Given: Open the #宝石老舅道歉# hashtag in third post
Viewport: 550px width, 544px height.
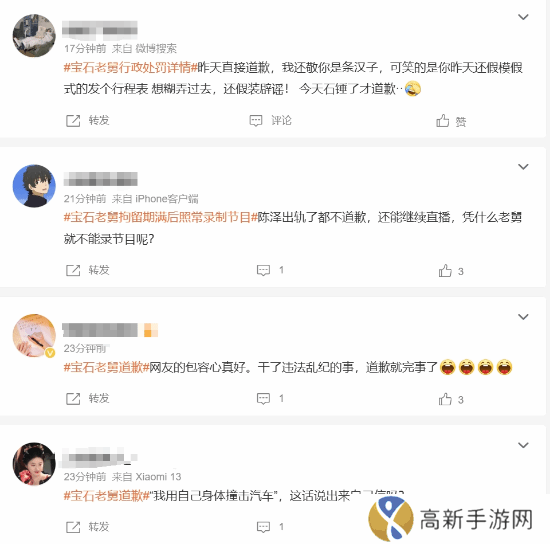Looking at the screenshot, I should (x=107, y=367).
